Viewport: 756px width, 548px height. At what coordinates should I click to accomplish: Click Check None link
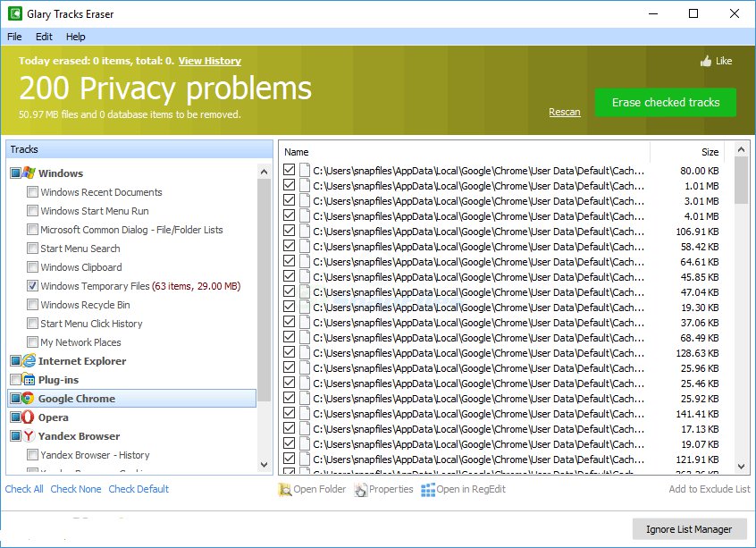coord(76,489)
